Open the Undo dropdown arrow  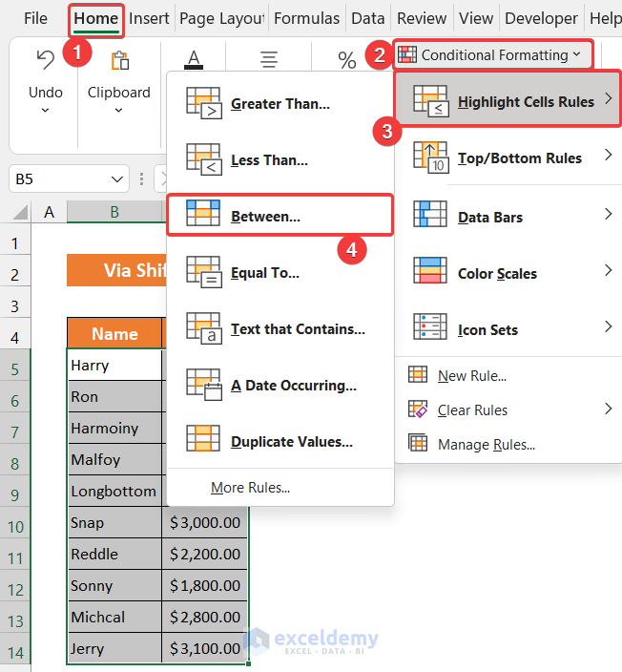pos(45,110)
